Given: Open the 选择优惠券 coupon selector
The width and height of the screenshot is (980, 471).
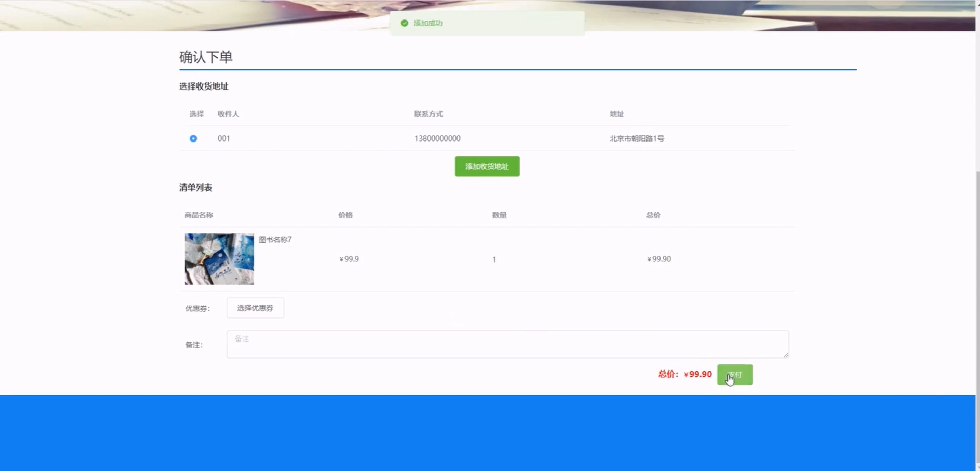Looking at the screenshot, I should [x=255, y=308].
